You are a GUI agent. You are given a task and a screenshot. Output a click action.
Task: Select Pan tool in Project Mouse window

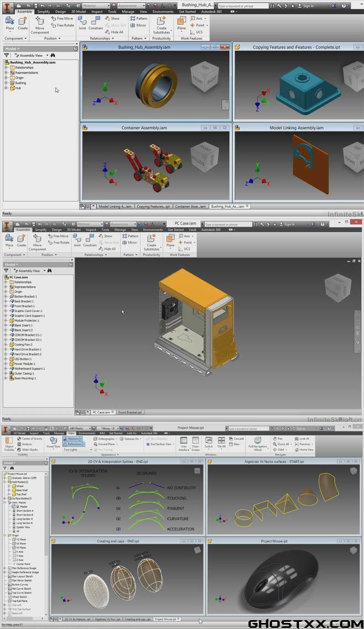[x=277, y=439]
